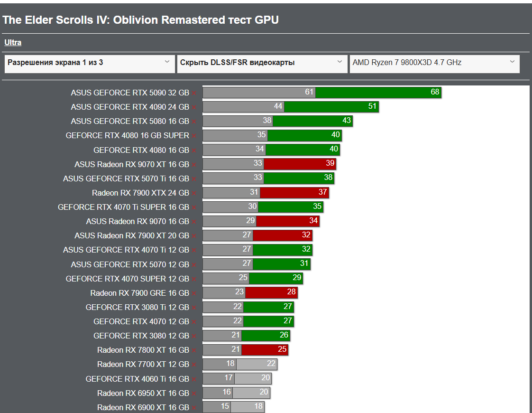Select the Radeon RX 7900 XTX 24 GB label
Screen dimensions: 532x413
tap(140, 193)
